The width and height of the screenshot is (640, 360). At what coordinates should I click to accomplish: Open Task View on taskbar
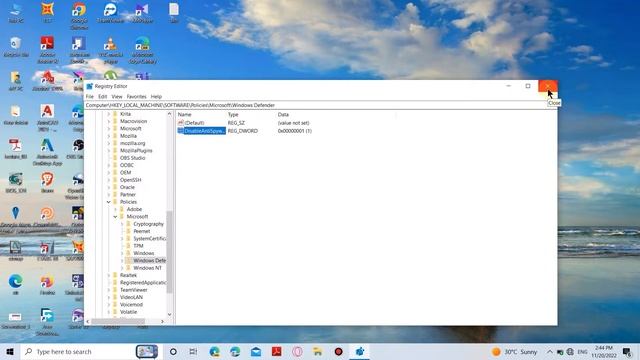pos(193,351)
